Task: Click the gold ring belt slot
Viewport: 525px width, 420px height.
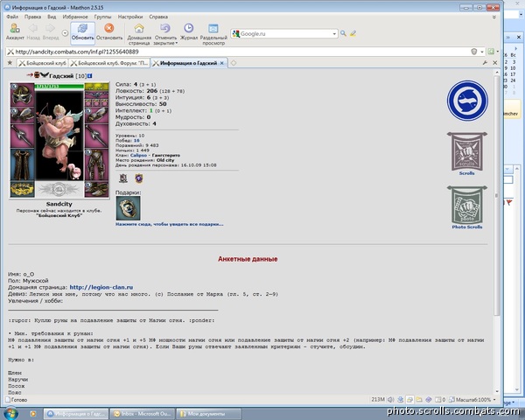Action: tap(22, 189)
